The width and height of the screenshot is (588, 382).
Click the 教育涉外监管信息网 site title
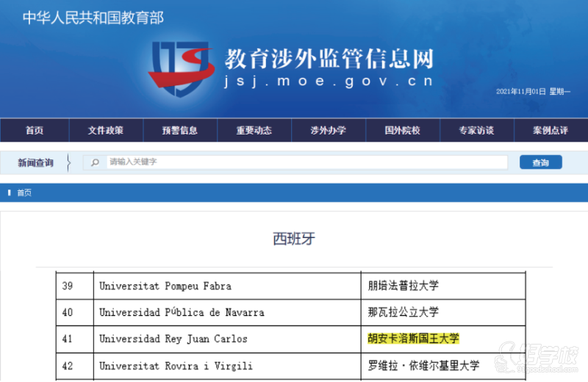click(x=329, y=59)
